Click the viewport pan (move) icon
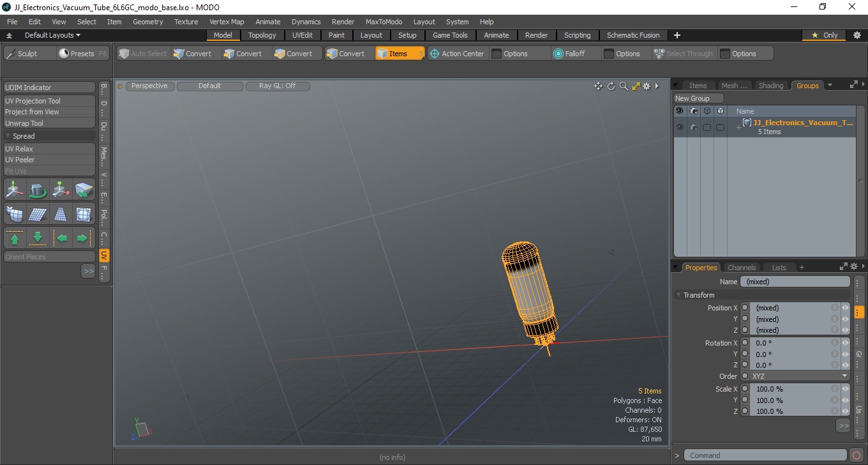Image resolution: width=868 pixels, height=465 pixels. (598, 86)
